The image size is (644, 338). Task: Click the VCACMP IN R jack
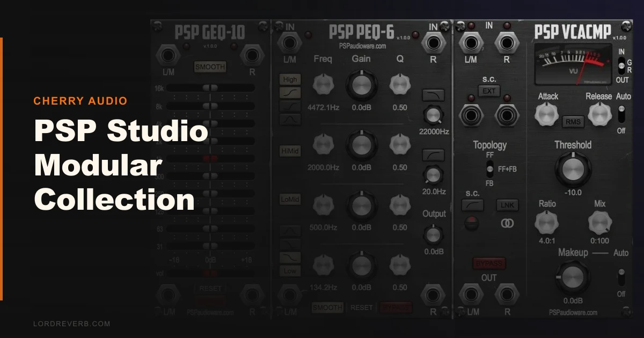coord(507,42)
